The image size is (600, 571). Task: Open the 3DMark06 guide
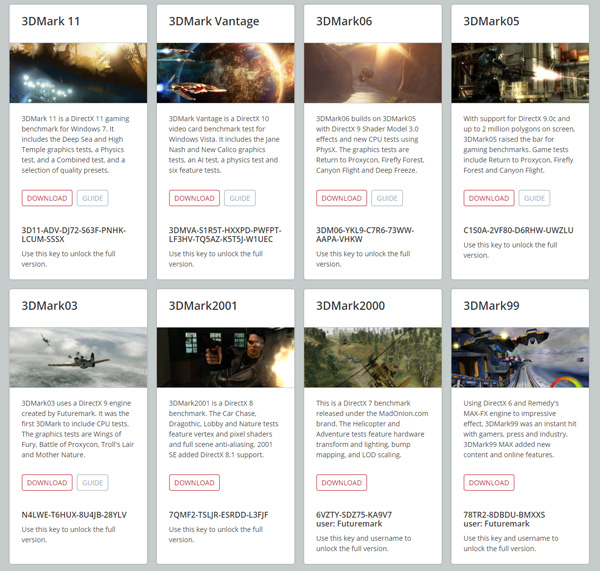[x=387, y=198]
